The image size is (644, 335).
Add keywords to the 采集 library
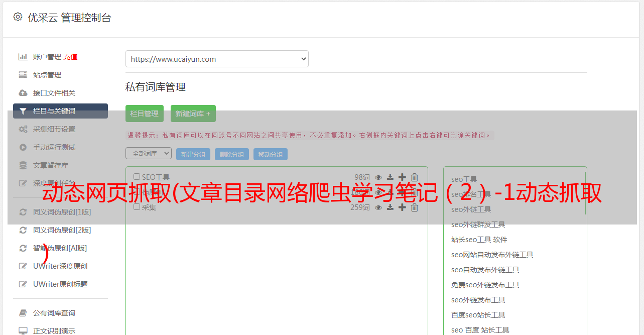pos(402,207)
